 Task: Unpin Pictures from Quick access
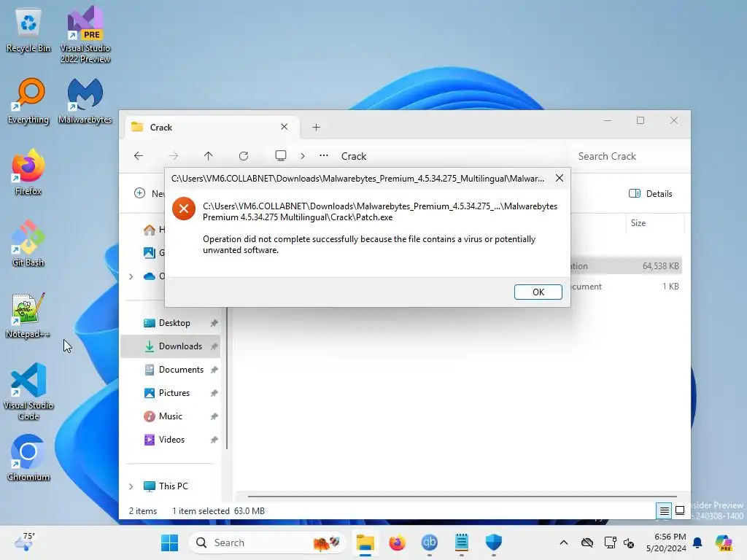point(214,393)
